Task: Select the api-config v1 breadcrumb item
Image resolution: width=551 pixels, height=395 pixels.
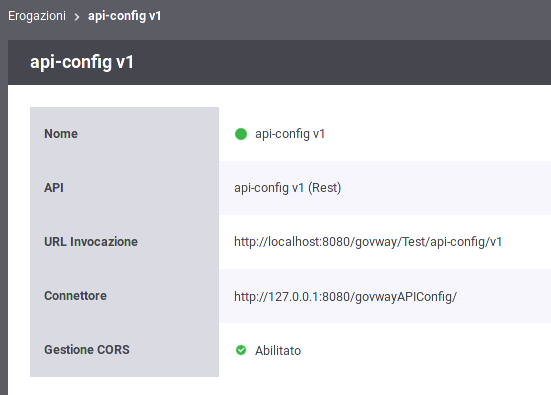Action: (124, 16)
